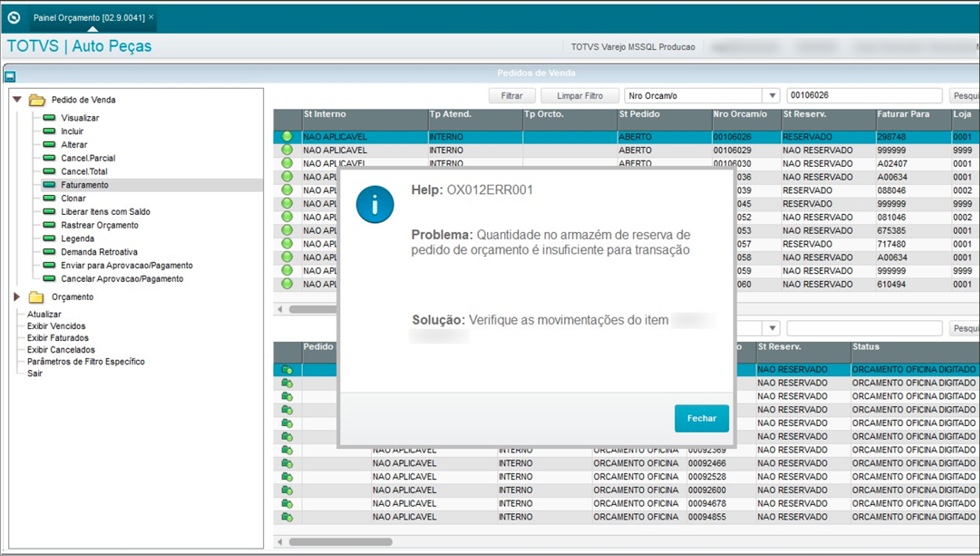
Task: Select Visualizar in the tree
Action: coord(80,118)
